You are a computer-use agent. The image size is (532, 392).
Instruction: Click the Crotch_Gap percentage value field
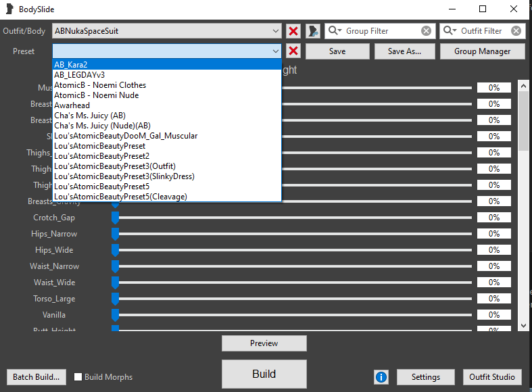tap(494, 218)
